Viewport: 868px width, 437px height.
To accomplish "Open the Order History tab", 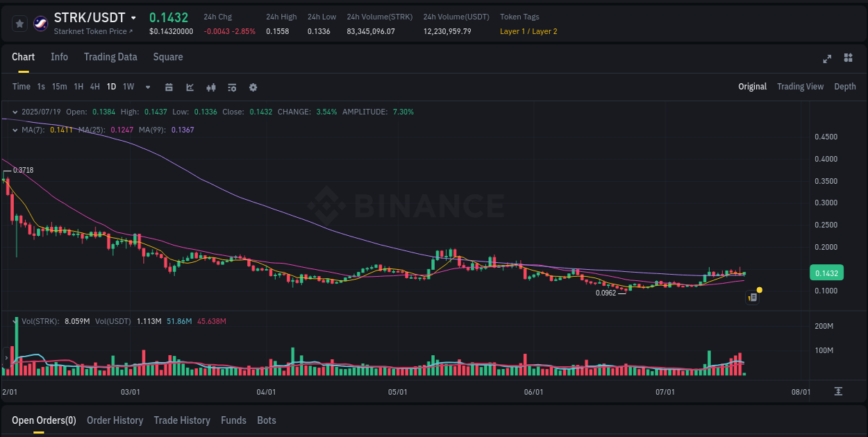I will click(x=115, y=420).
